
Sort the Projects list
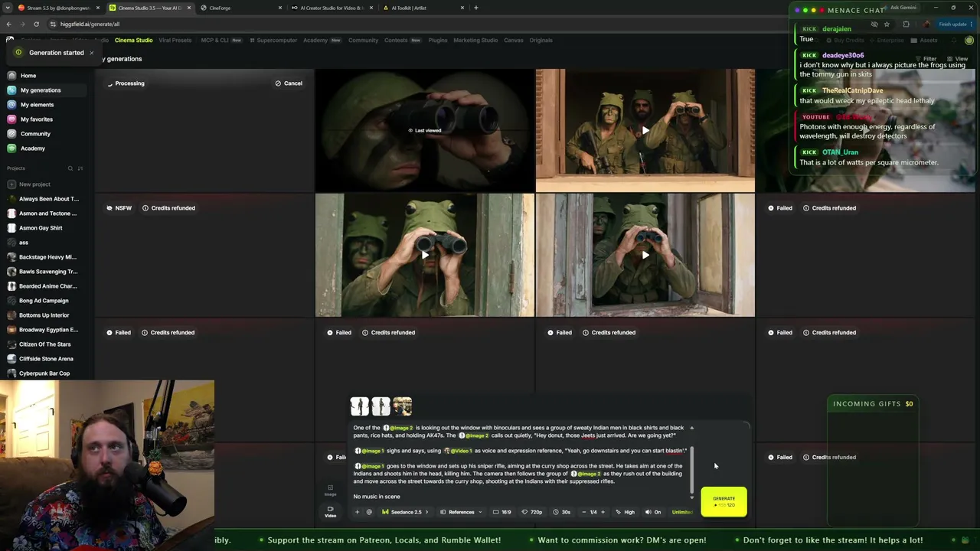(80, 168)
